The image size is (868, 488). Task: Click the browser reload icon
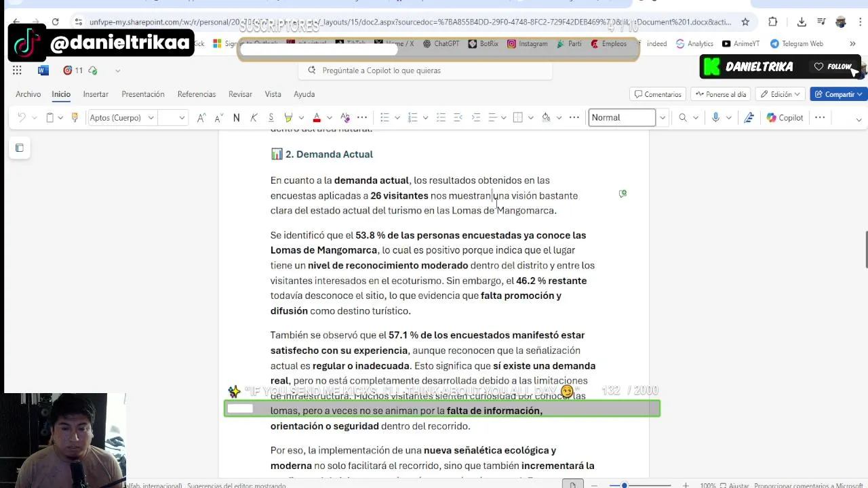(56, 22)
